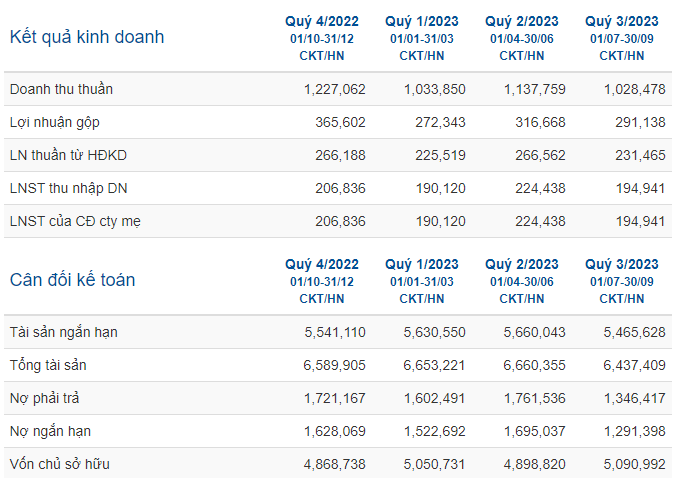The height and width of the screenshot is (478, 678).
Task: Click the Tổng tài sản row label
Action: click(48, 365)
